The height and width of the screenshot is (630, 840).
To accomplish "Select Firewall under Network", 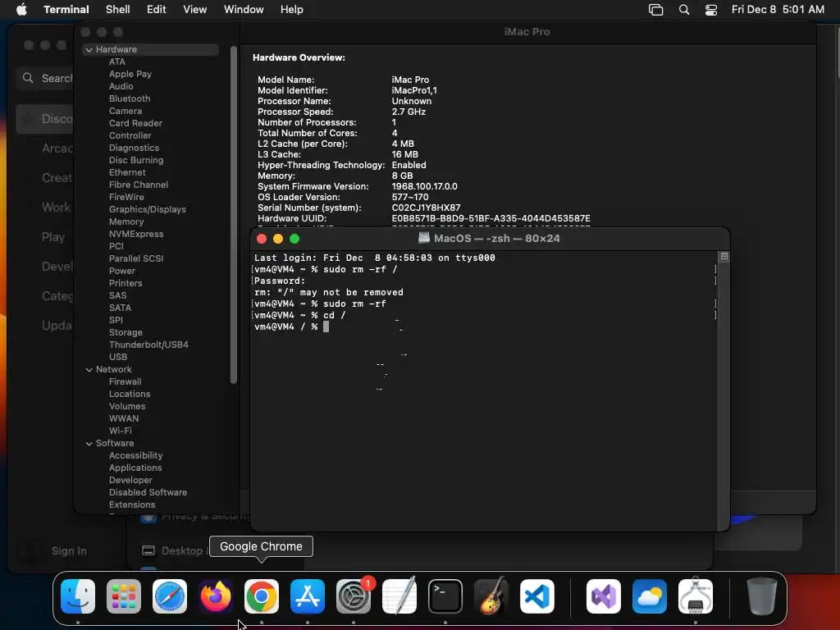I will pos(125,382).
